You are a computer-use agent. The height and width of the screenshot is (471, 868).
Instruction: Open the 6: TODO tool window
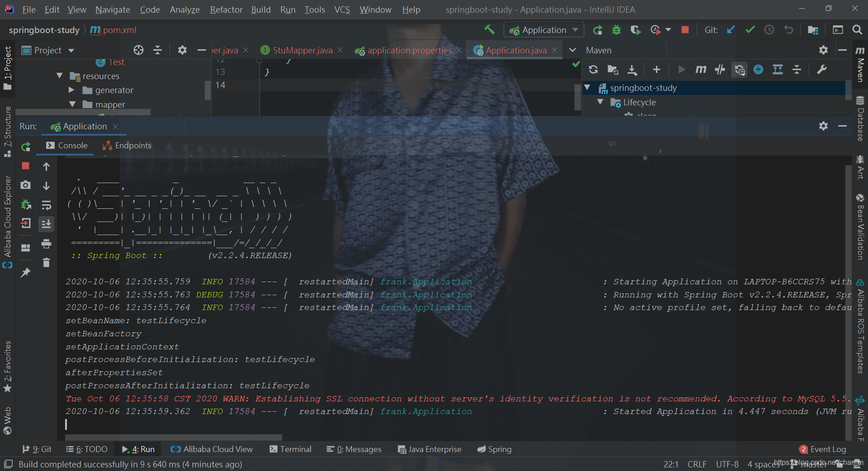87,449
